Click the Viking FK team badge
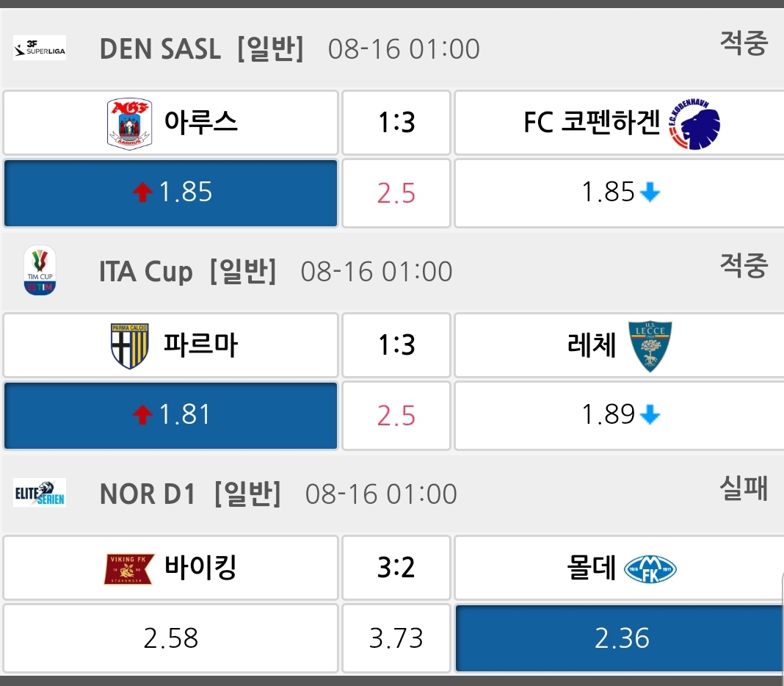 click(129, 568)
